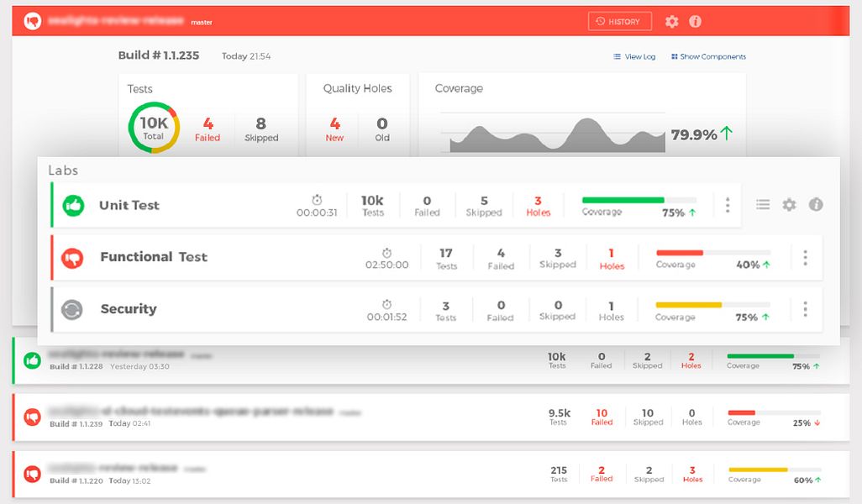Click Security gray pending status icon
This screenshot has width=862, height=504.
coord(72,310)
